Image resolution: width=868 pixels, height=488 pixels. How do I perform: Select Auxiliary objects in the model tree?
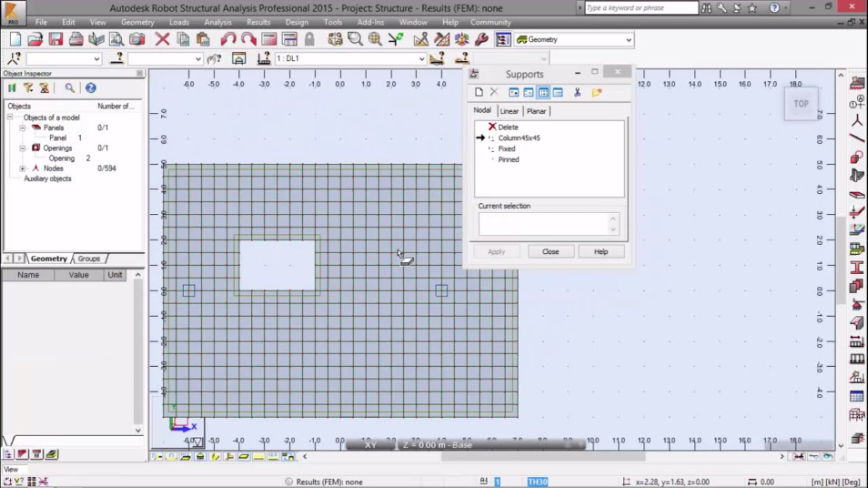point(47,178)
